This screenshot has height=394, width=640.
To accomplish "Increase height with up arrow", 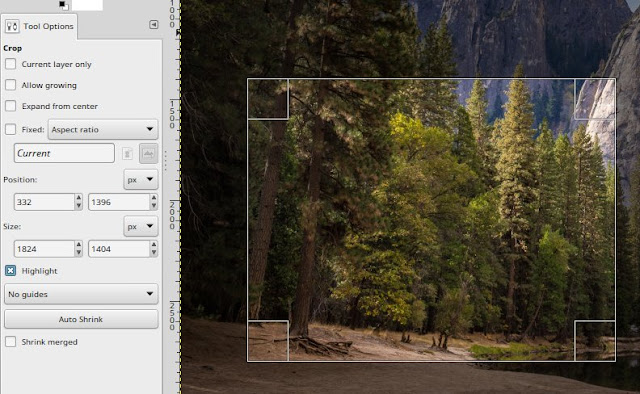I will tap(154, 245).
